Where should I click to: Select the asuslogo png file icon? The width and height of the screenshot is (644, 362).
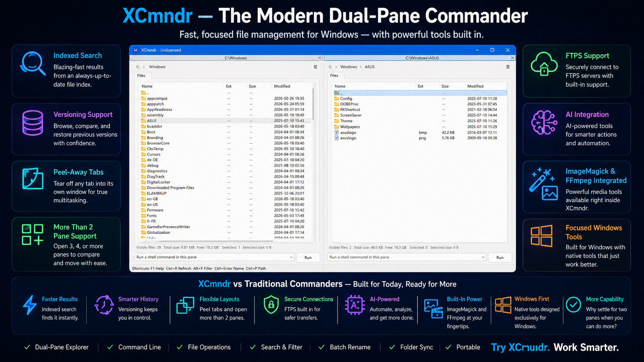(337, 138)
